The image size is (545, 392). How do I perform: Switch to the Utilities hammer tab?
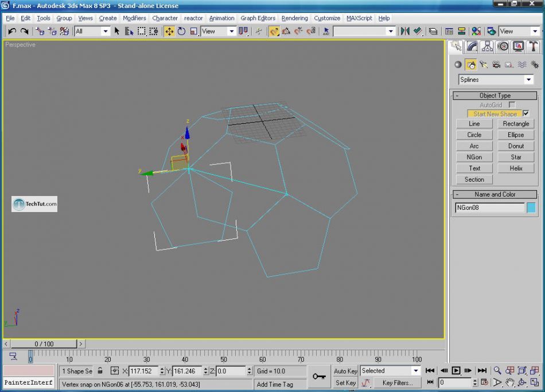pos(534,46)
